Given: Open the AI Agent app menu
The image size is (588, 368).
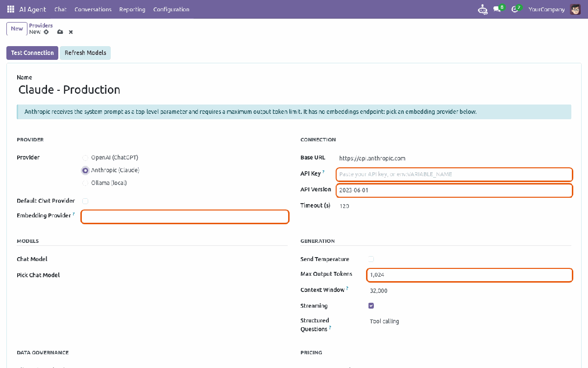Looking at the screenshot, I should pyautogui.click(x=32, y=9).
